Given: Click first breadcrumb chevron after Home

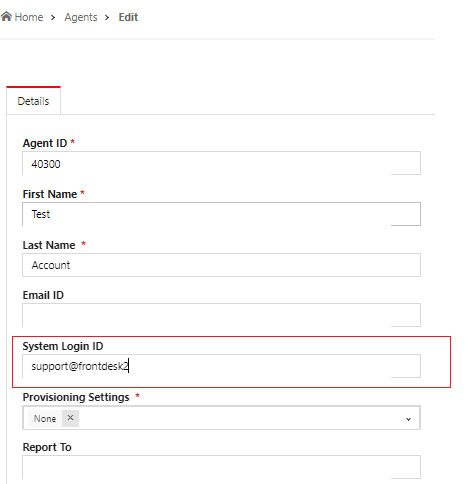Looking at the screenshot, I should [53, 17].
